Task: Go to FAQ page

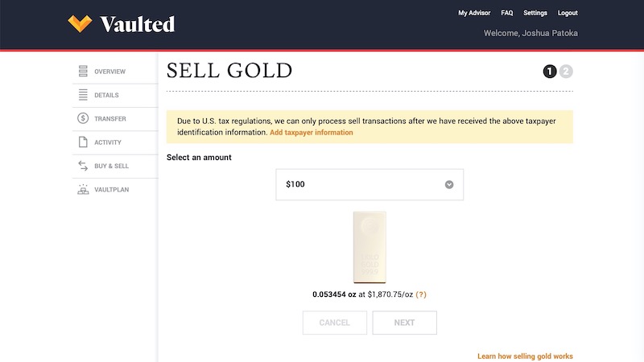Action: pos(507,13)
